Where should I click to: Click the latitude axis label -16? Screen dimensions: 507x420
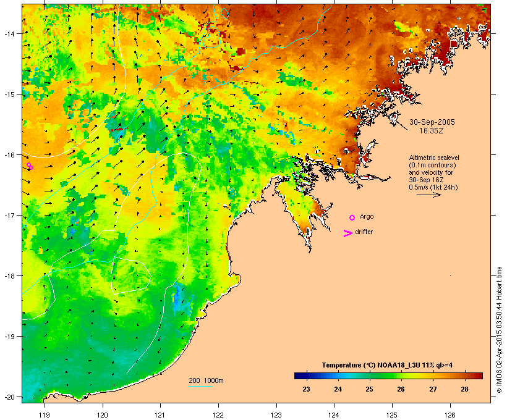click(x=9, y=155)
